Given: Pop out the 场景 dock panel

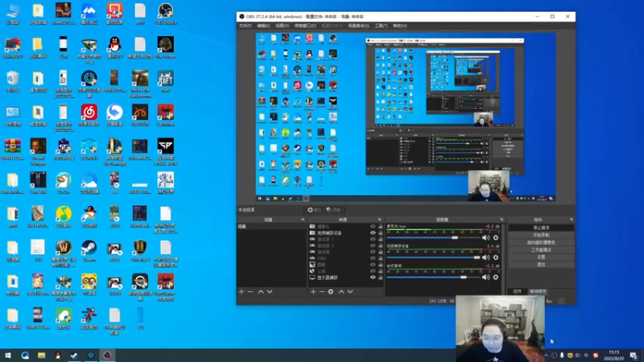Looking at the screenshot, I should 303,220.
